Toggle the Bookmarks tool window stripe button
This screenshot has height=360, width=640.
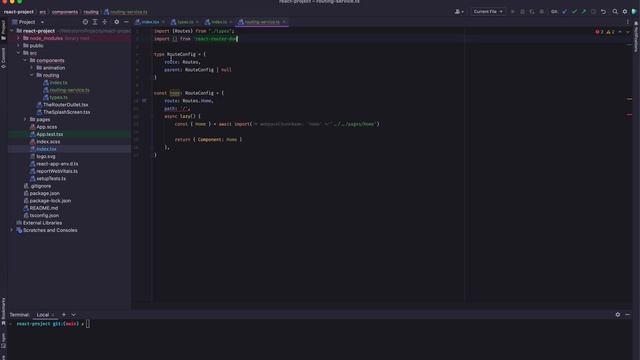[3, 311]
